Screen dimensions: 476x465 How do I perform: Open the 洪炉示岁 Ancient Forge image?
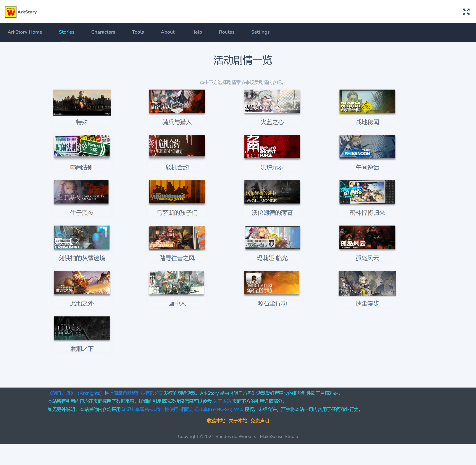(x=272, y=146)
